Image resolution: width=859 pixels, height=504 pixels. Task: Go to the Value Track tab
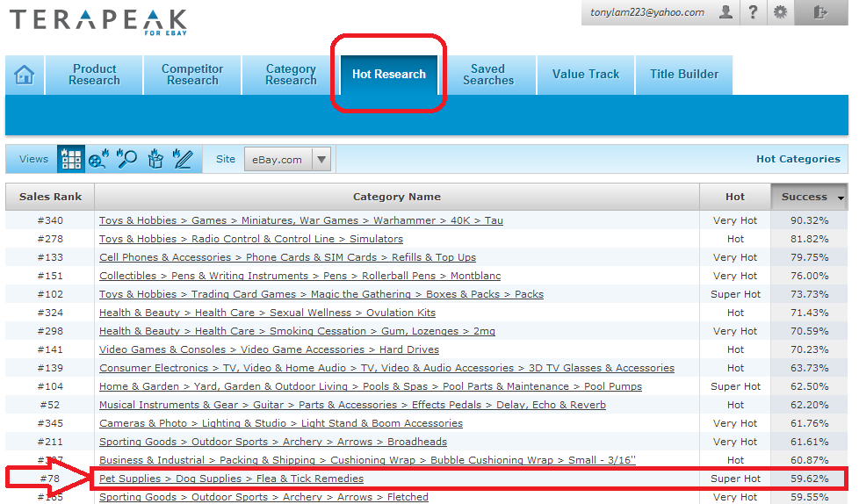586,75
